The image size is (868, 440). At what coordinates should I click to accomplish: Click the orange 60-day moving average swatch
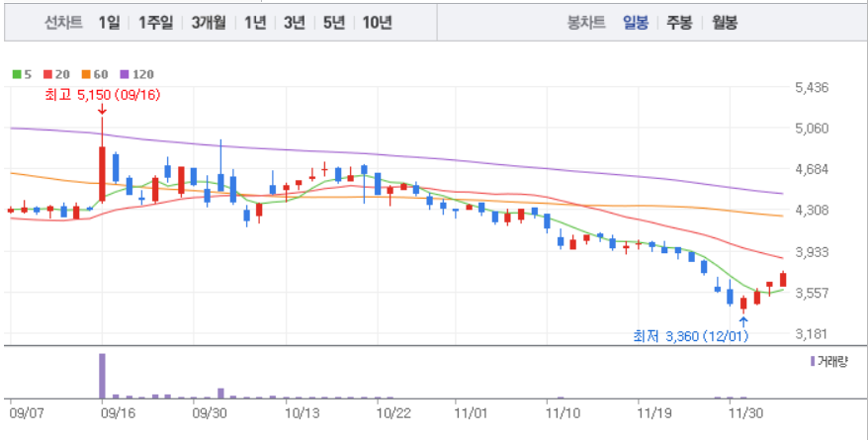click(86, 74)
